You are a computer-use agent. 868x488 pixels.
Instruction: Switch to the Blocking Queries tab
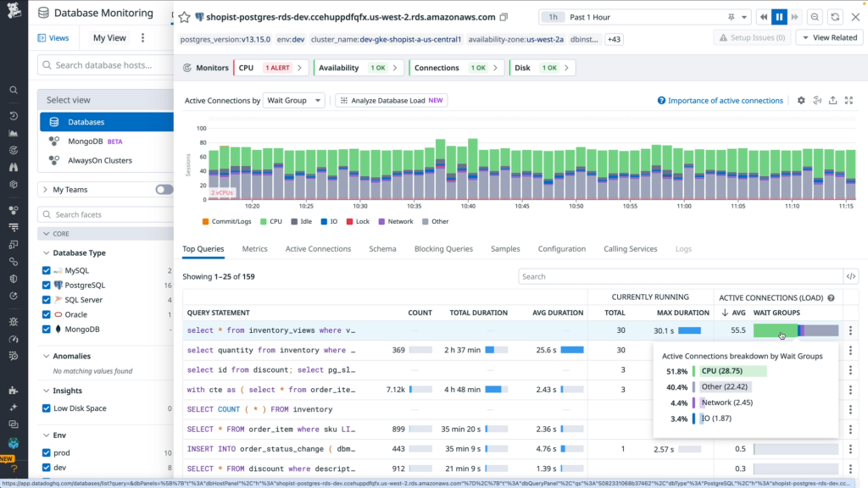coord(443,248)
